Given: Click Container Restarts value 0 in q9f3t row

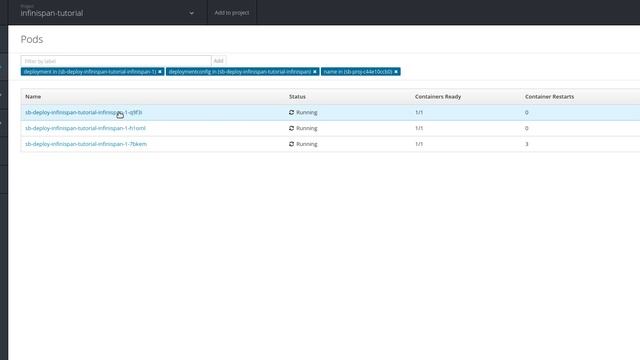Looking at the screenshot, I should click(x=527, y=112).
